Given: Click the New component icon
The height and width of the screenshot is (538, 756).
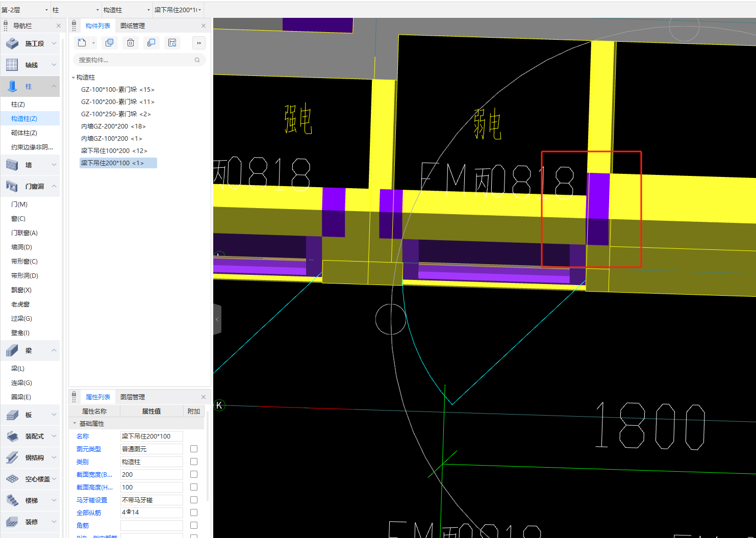Looking at the screenshot, I should click(x=82, y=43).
